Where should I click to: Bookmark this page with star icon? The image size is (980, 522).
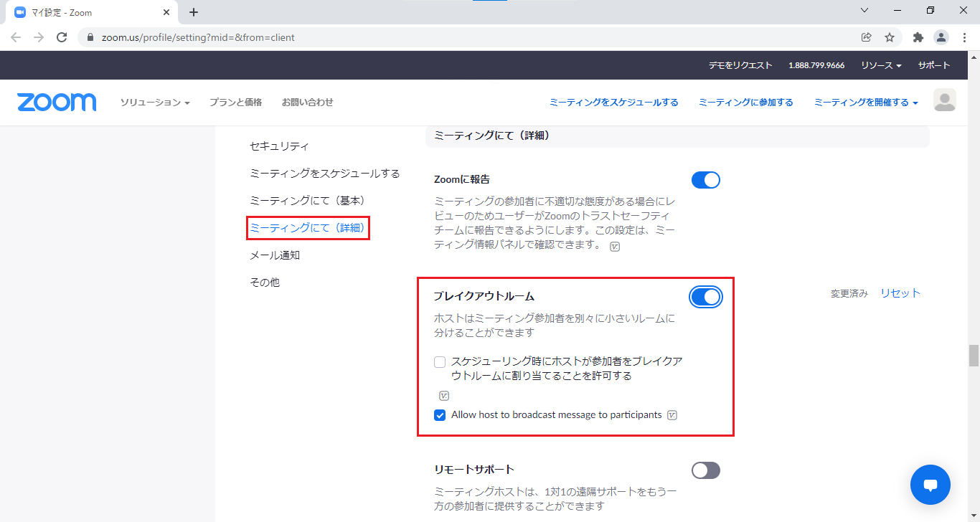point(890,37)
